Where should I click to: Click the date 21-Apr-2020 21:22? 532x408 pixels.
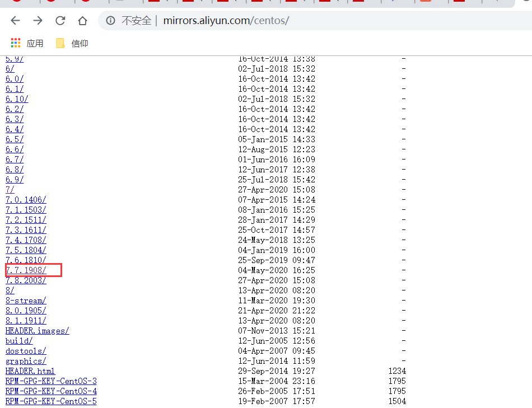pos(277,311)
